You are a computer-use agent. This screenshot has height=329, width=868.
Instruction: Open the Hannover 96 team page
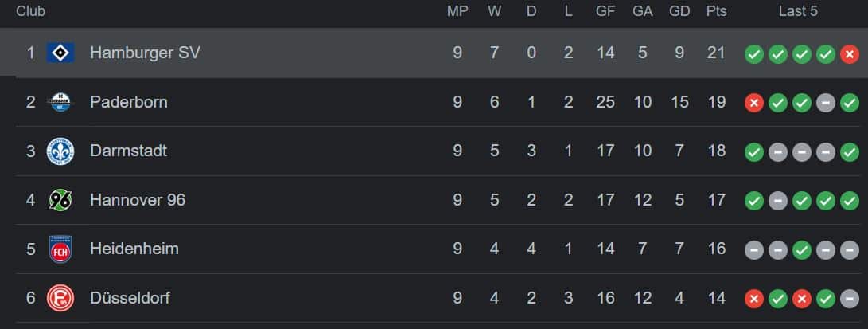[138, 200]
